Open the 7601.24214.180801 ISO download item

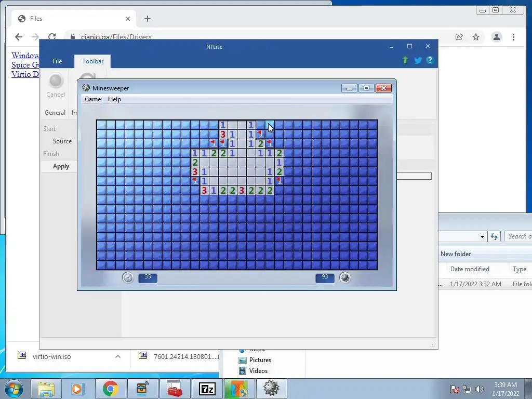coord(179,356)
